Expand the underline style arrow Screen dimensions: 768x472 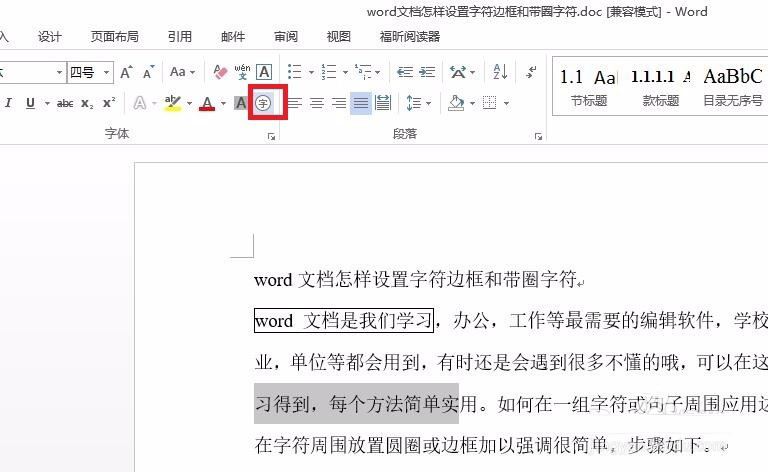click(x=48, y=103)
